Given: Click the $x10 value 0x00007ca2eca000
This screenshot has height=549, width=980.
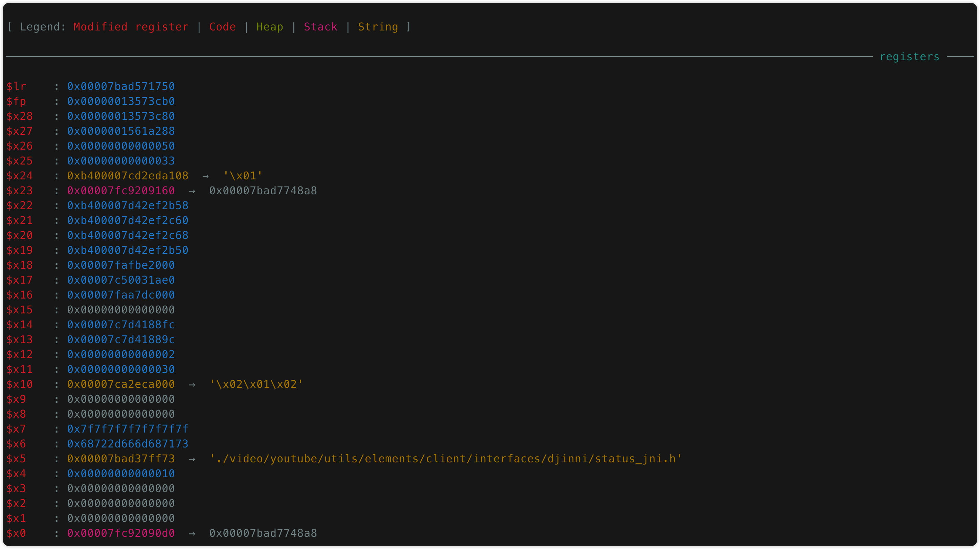Looking at the screenshot, I should click(x=121, y=384).
